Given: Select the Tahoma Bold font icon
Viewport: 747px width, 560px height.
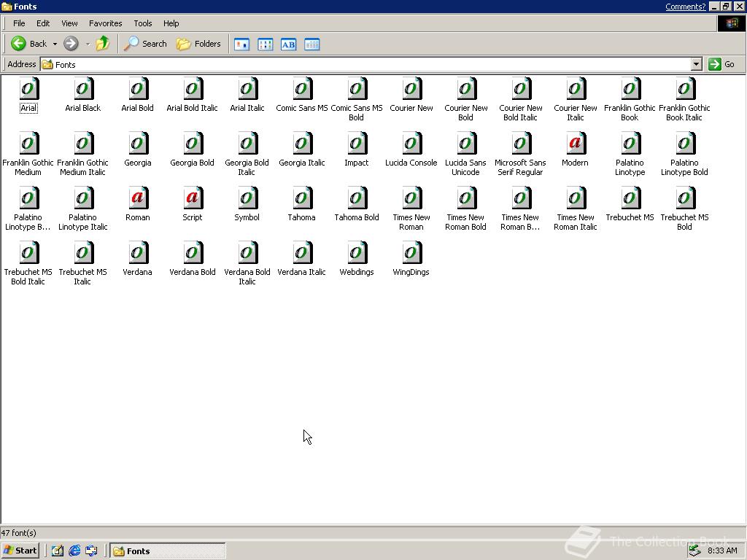Looking at the screenshot, I should coord(357,198).
